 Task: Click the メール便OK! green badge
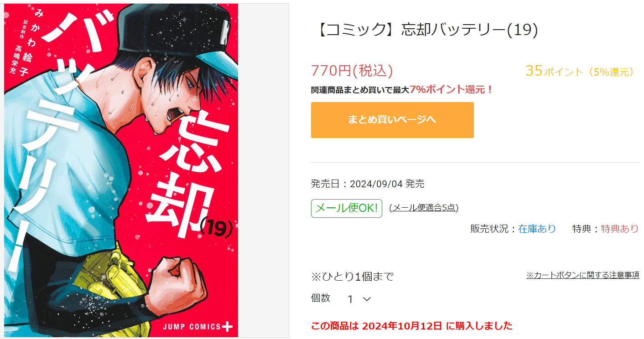(x=347, y=208)
